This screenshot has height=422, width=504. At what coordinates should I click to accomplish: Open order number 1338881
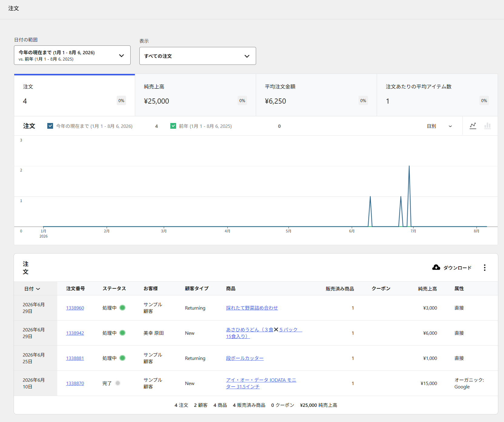pyautogui.click(x=75, y=358)
